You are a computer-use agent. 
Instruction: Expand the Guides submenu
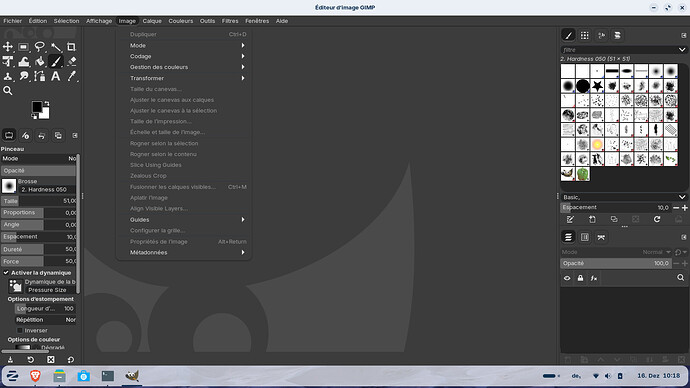tap(184, 220)
